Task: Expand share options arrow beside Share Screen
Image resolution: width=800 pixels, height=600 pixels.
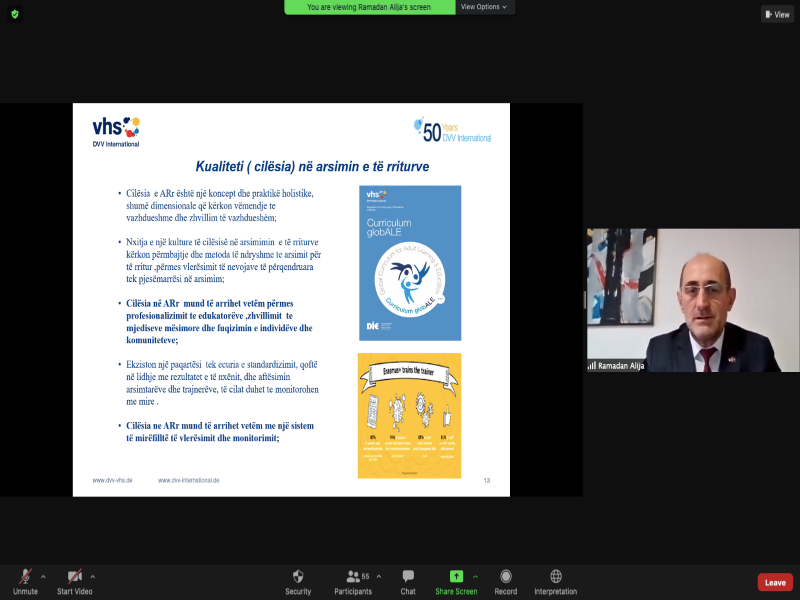Action: (x=475, y=575)
